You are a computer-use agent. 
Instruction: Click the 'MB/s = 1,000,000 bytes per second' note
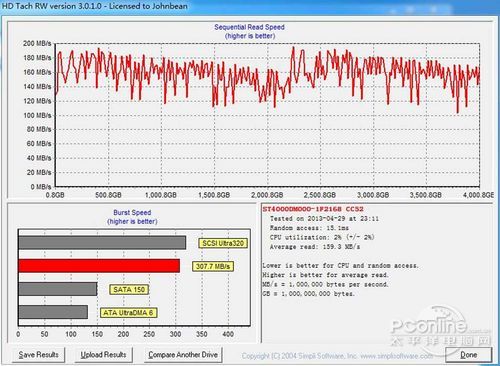(325, 284)
